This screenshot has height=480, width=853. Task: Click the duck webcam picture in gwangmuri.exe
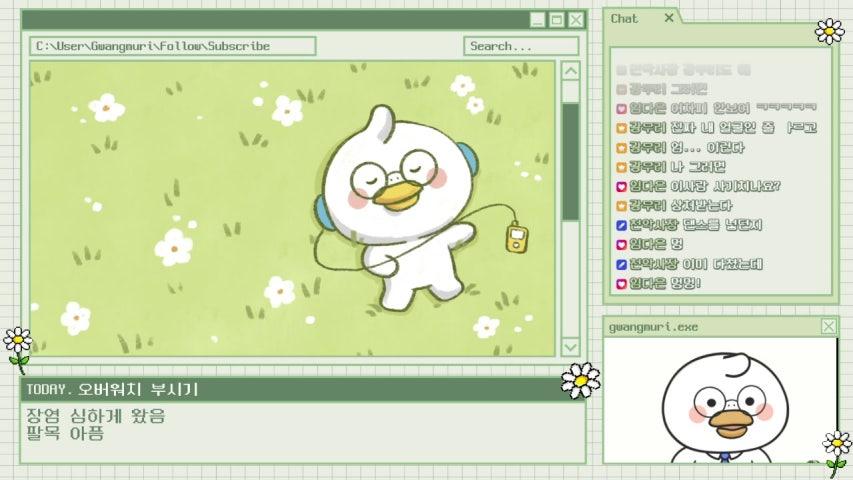point(721,401)
